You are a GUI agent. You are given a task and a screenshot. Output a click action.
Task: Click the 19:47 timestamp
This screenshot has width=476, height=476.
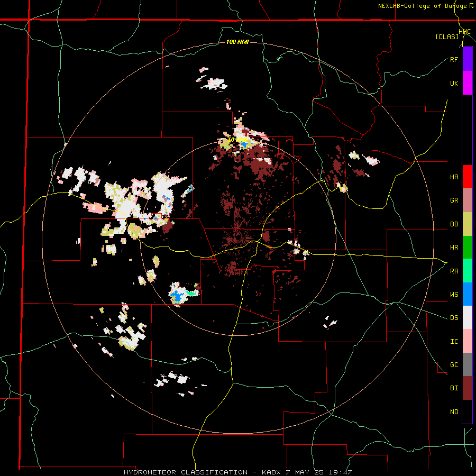click(340, 472)
